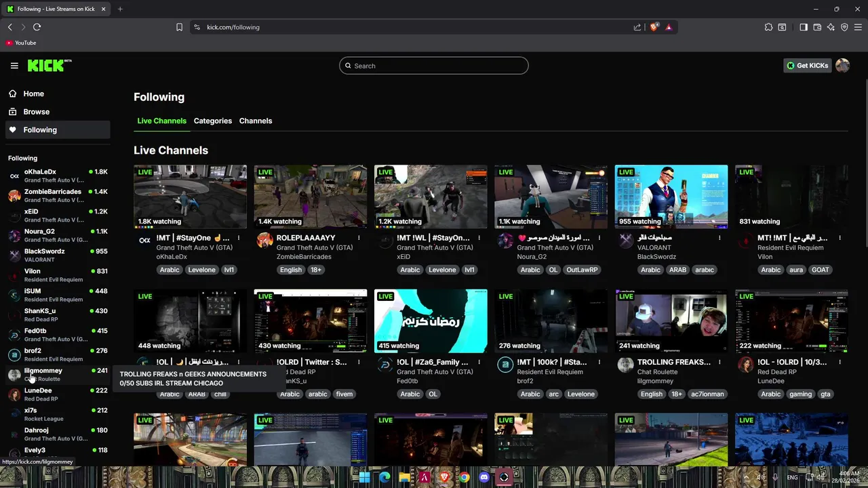Open Discord from taskbar
The height and width of the screenshot is (488, 868).
484,477
